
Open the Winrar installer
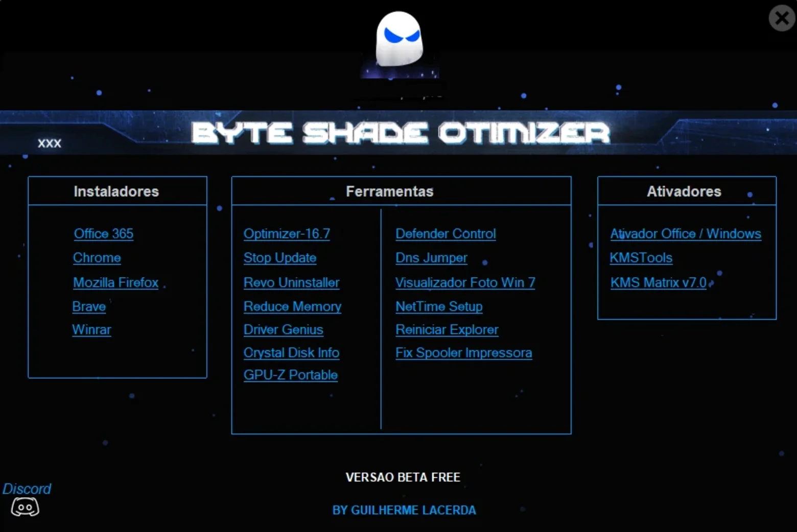(x=91, y=330)
